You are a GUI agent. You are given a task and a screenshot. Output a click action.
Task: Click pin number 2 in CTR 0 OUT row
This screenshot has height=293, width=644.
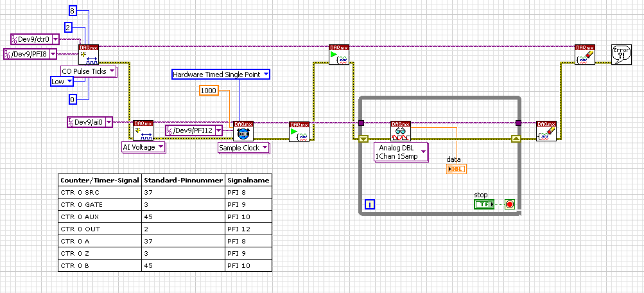click(183, 229)
